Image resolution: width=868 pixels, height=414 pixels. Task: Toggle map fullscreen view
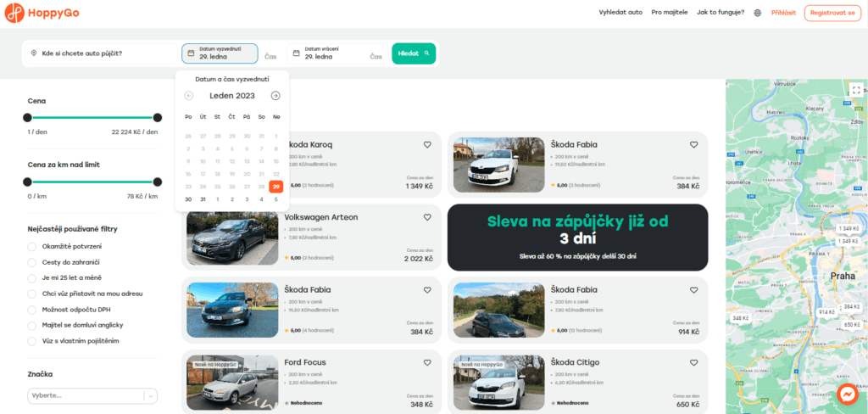(x=856, y=90)
